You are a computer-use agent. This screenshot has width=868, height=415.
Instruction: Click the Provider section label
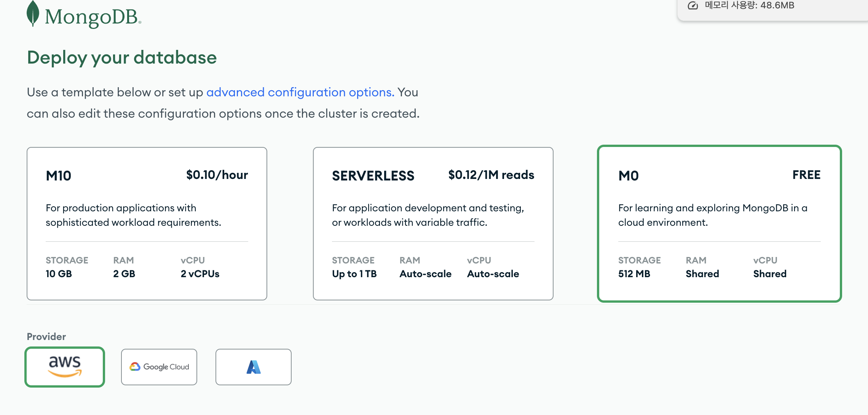(46, 337)
